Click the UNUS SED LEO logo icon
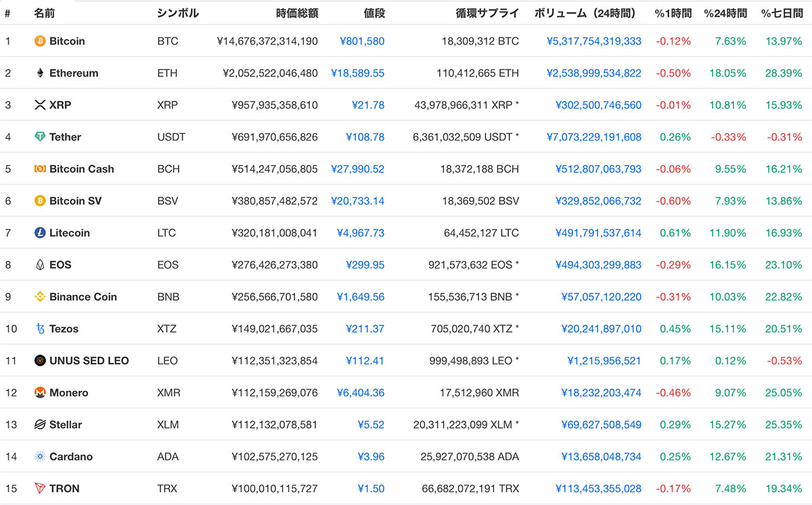 40,360
